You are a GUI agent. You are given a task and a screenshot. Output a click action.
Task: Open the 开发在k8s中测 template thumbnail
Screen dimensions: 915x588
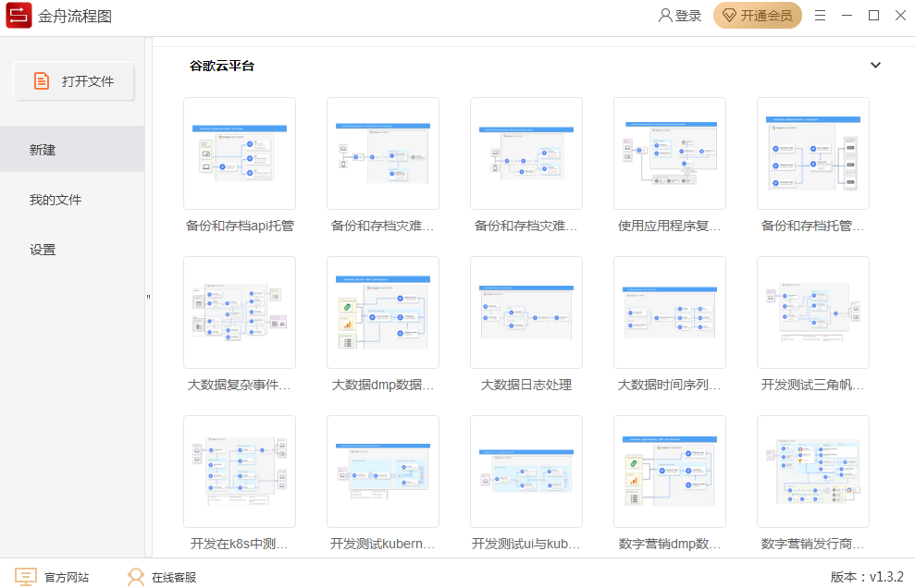click(x=240, y=472)
